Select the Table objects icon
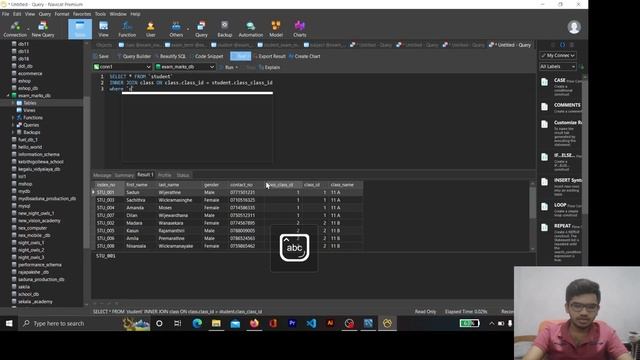The width and height of the screenshot is (640, 360). 80,29
